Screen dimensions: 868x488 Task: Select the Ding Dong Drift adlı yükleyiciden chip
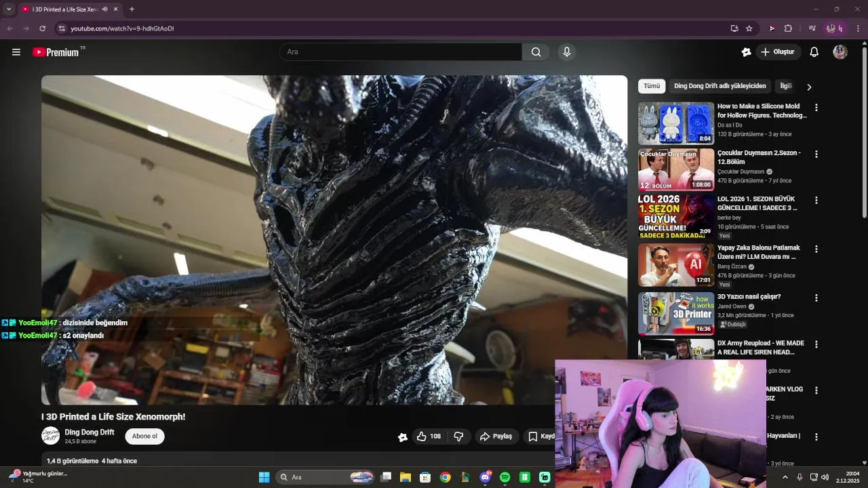(x=720, y=86)
